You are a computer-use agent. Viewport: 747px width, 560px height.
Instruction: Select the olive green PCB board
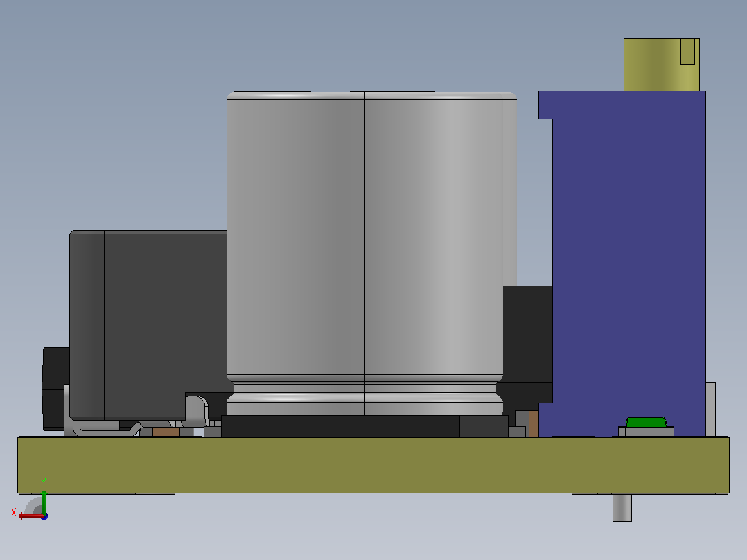pyautogui.click(x=373, y=465)
